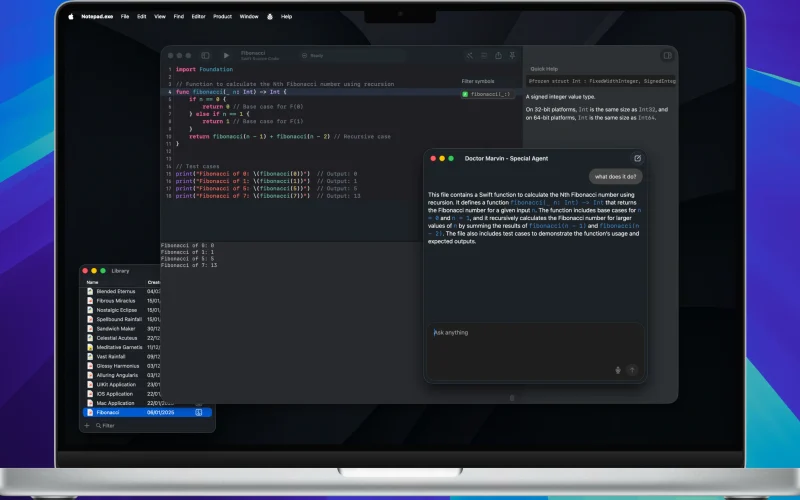
Task: Select Mac Application in Library list
Action: (x=115, y=403)
